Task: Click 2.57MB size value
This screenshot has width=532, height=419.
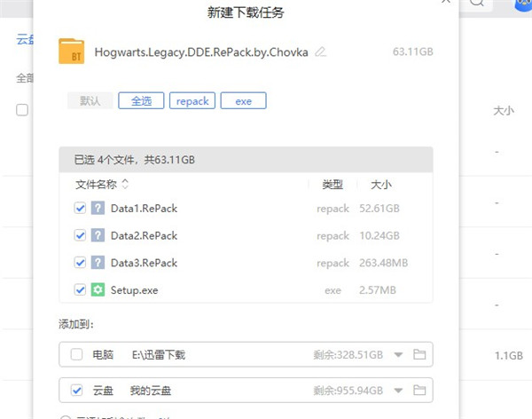Action: coord(378,290)
